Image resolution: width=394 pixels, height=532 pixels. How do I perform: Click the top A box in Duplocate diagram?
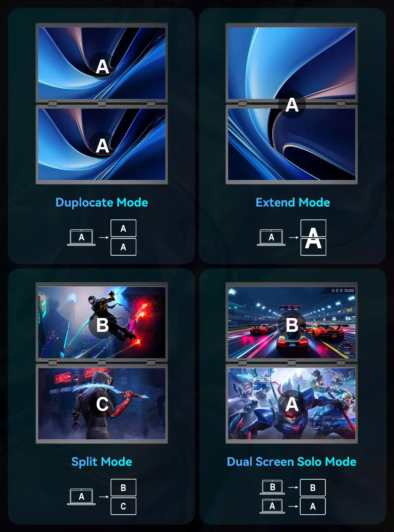pos(123,229)
